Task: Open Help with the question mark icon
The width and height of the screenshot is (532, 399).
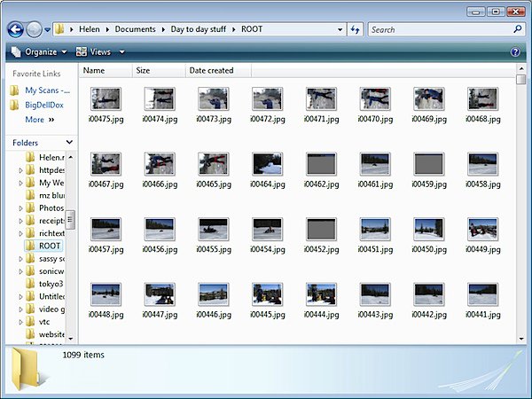Action: click(x=516, y=52)
